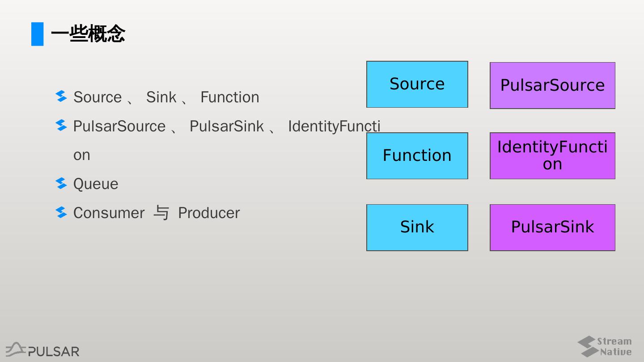
Task: Click the StreamNative logo at bottom right
Action: [x=604, y=346]
